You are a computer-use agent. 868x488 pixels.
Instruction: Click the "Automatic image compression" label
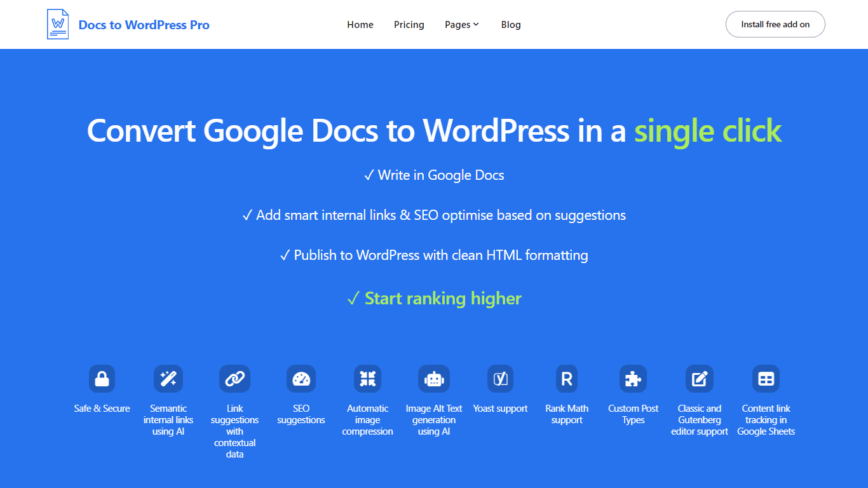click(x=367, y=420)
